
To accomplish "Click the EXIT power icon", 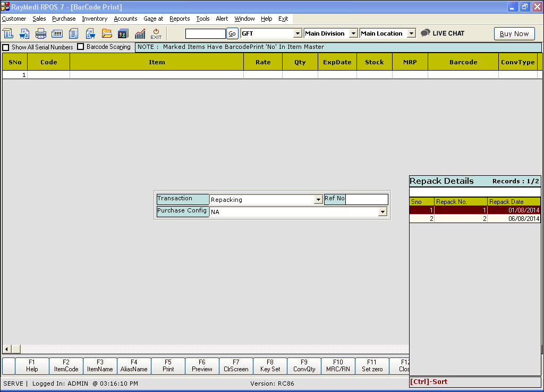I will pos(156,33).
